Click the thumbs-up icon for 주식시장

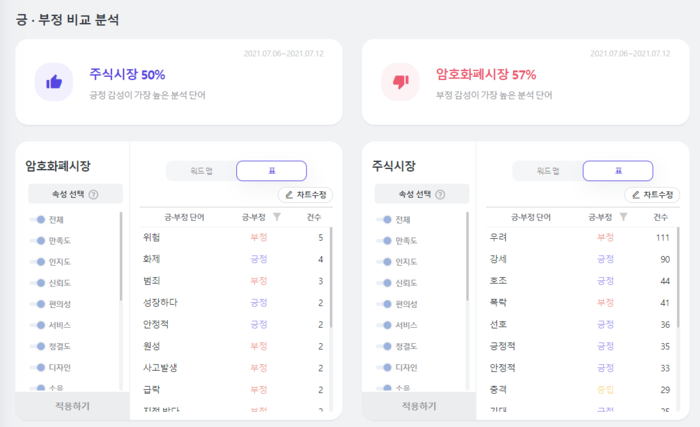coord(52,82)
